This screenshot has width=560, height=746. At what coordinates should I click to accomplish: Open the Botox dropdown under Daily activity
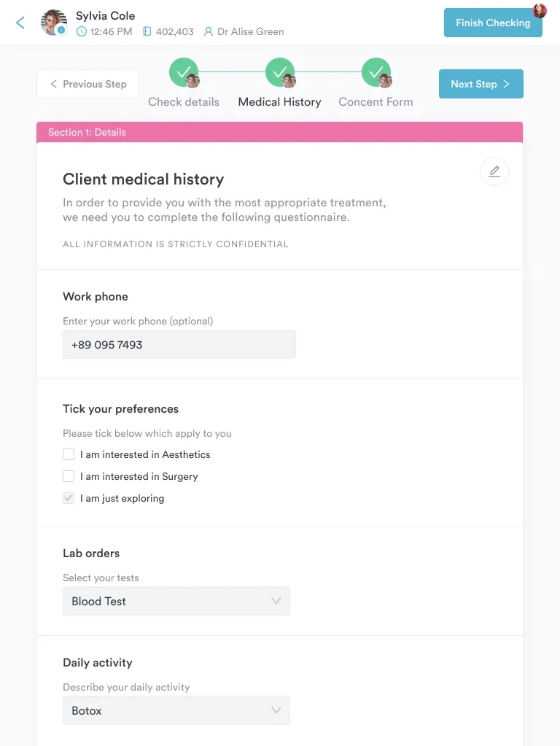pos(176,710)
